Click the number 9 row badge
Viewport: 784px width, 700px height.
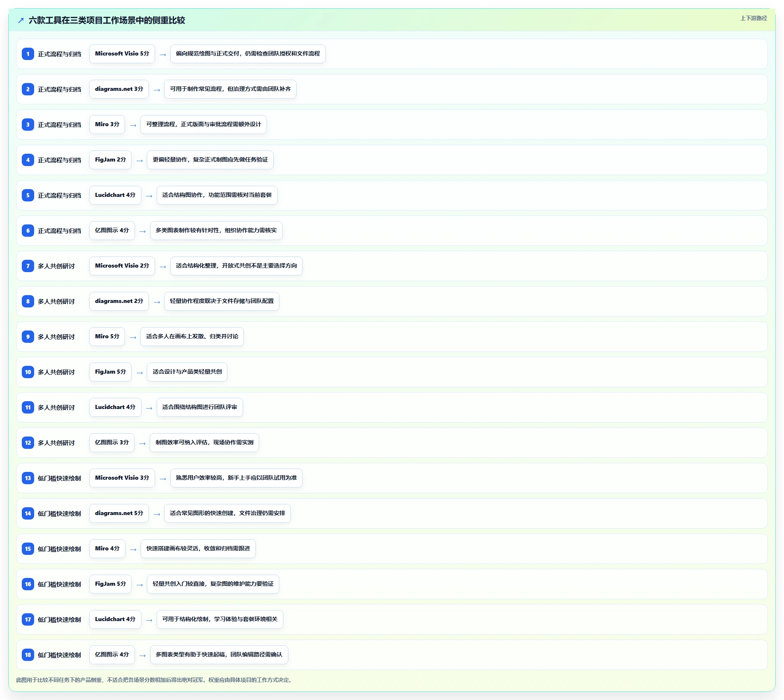point(28,337)
